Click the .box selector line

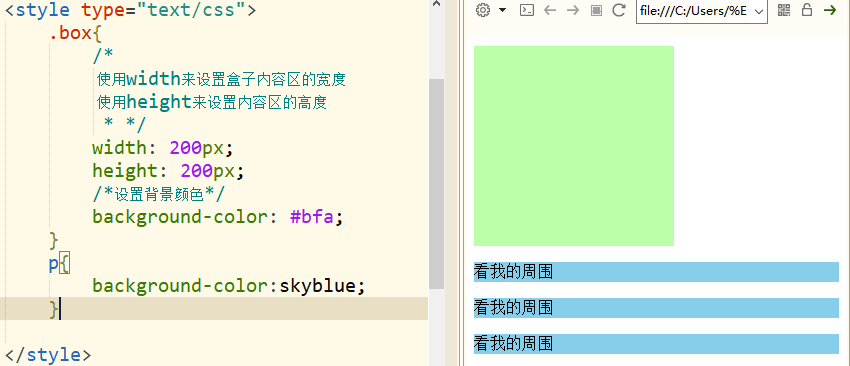pyautogui.click(x=75, y=34)
